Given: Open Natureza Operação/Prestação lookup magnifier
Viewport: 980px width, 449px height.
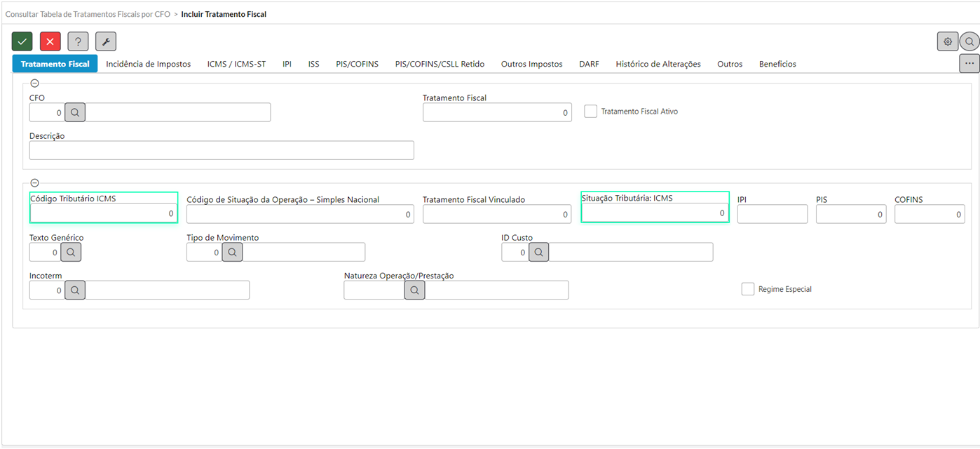Looking at the screenshot, I should (x=415, y=290).
